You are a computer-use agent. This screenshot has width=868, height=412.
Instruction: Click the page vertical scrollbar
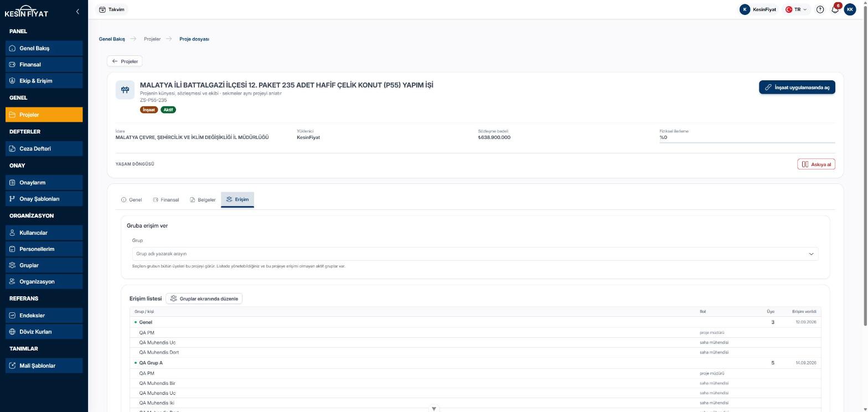tap(865, 166)
